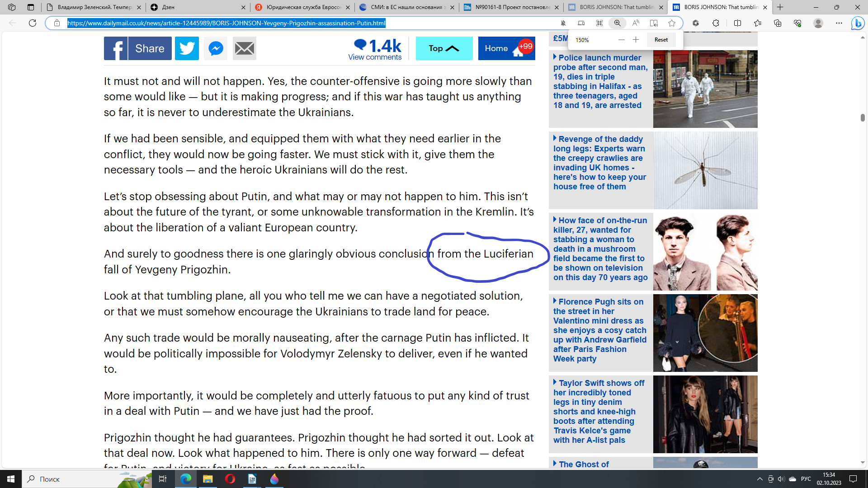The height and width of the screenshot is (488, 868).
Task: Open the QR/apps grid icon in address bar
Action: tap(599, 23)
